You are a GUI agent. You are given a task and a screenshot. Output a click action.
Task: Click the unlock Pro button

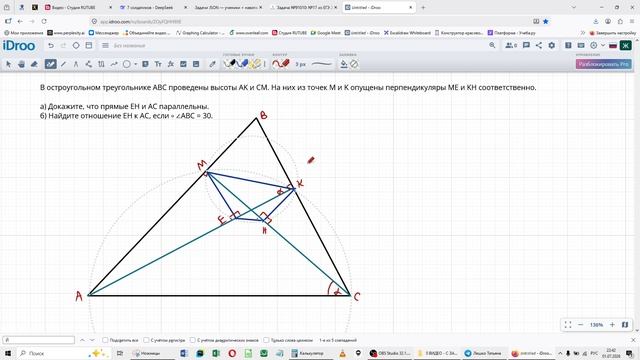click(x=604, y=64)
